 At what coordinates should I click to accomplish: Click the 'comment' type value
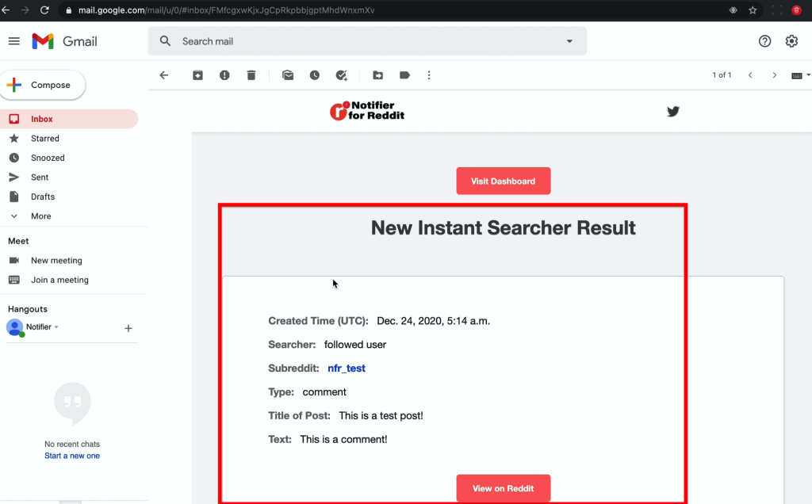tap(324, 392)
